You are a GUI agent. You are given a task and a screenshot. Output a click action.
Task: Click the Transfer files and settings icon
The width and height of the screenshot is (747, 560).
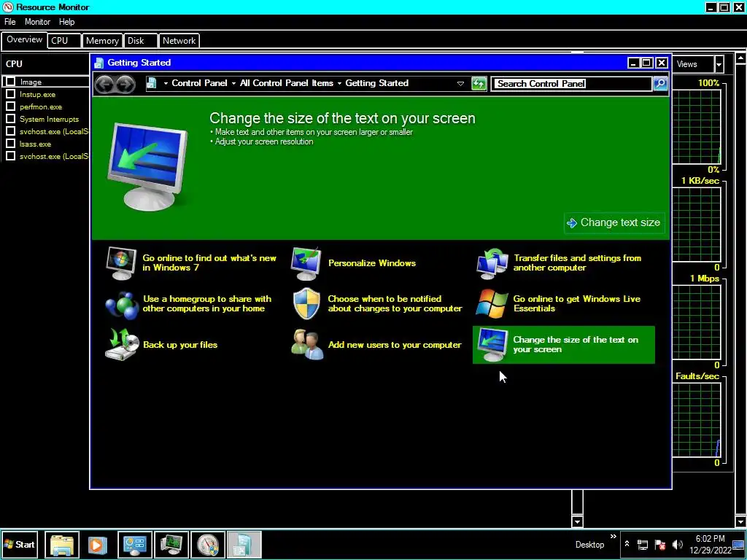point(492,263)
